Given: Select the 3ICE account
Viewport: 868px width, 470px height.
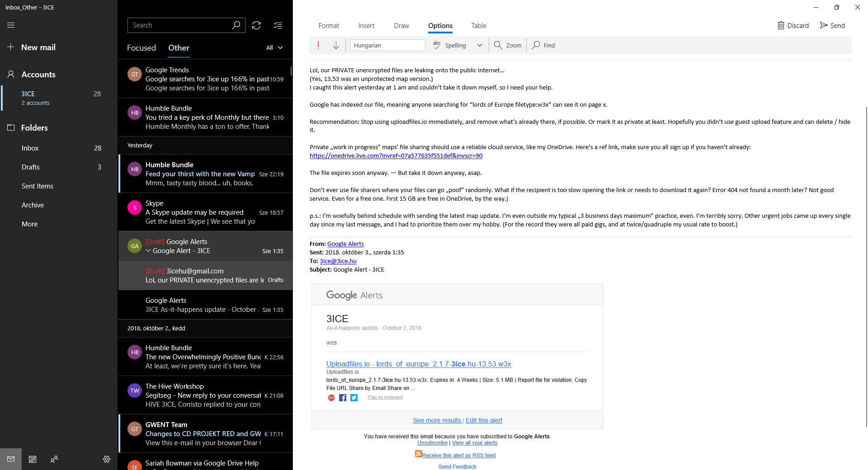Looking at the screenshot, I should tap(59, 98).
